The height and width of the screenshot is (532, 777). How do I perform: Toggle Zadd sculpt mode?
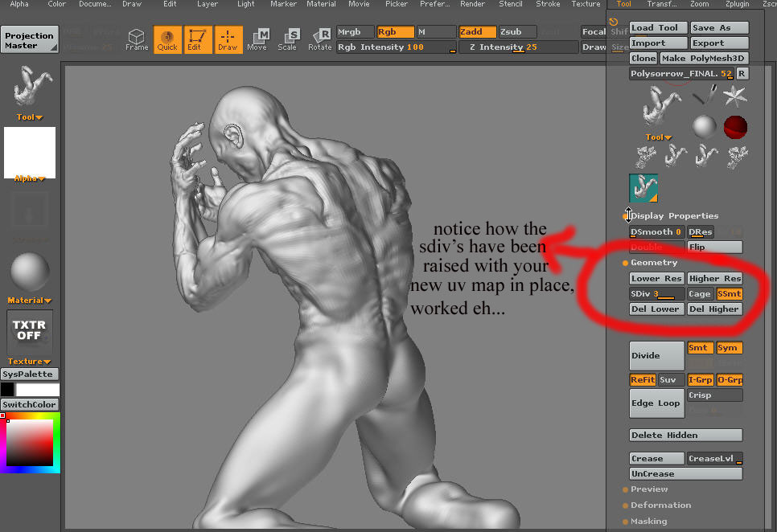click(477, 31)
